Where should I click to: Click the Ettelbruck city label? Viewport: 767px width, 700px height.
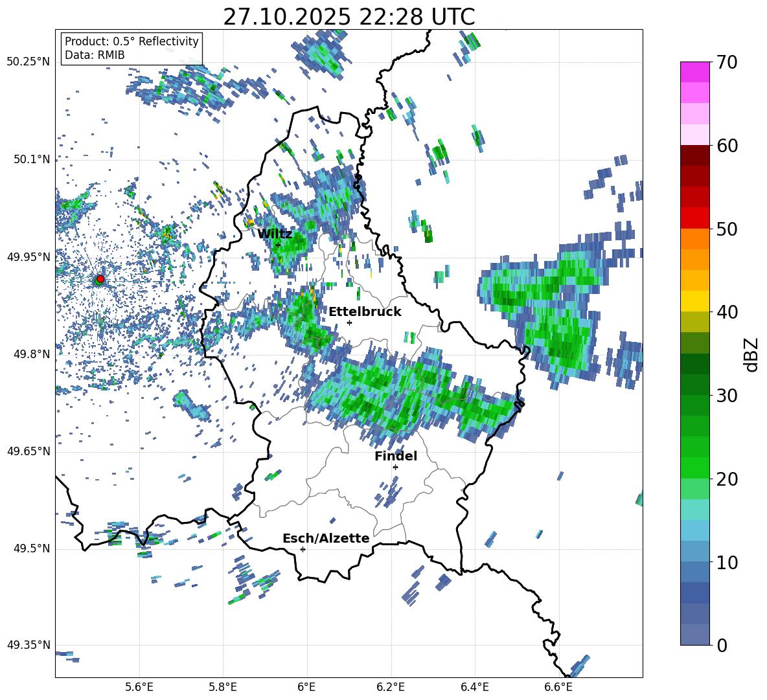click(x=365, y=312)
